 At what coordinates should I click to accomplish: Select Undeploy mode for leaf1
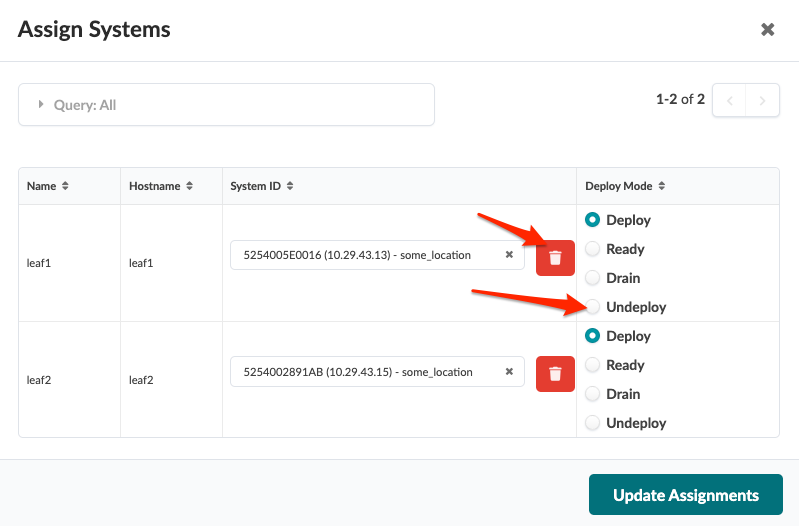pos(594,307)
